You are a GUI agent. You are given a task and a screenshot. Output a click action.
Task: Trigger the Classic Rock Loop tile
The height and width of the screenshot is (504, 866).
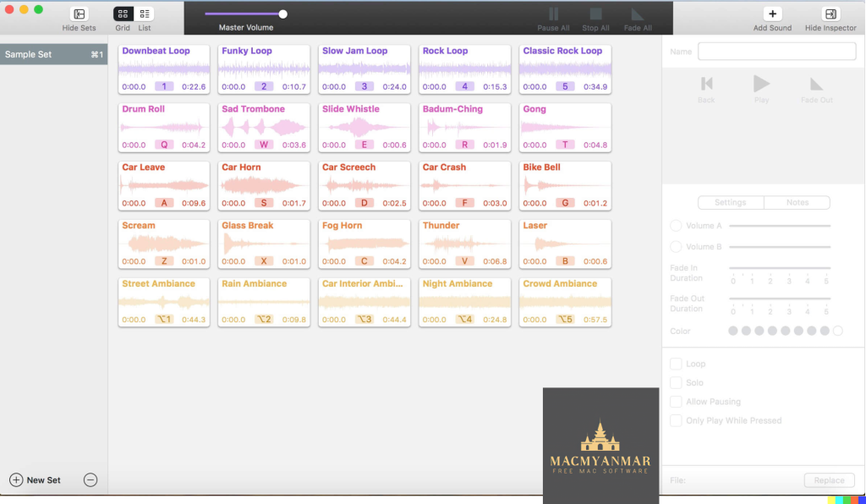coord(565,69)
